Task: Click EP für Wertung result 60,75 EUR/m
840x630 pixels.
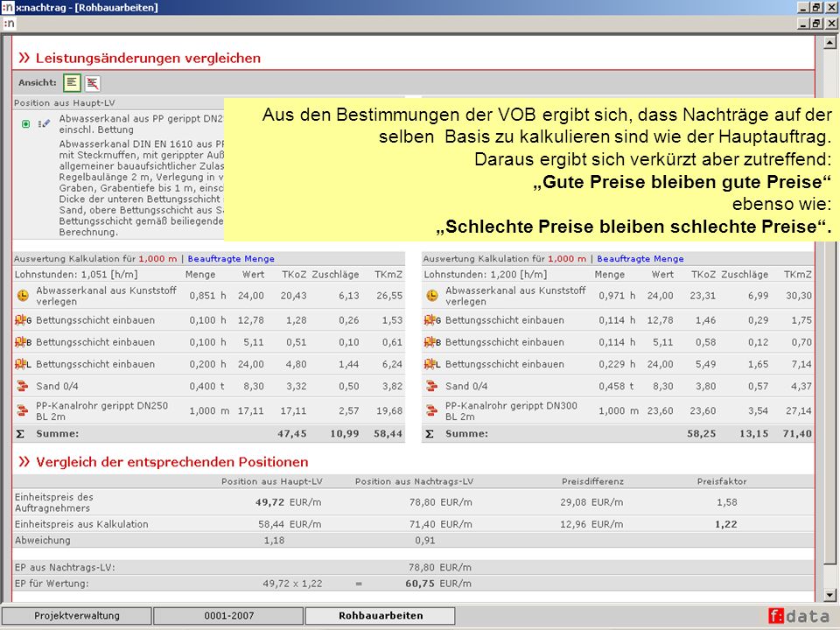Action: coord(438,584)
